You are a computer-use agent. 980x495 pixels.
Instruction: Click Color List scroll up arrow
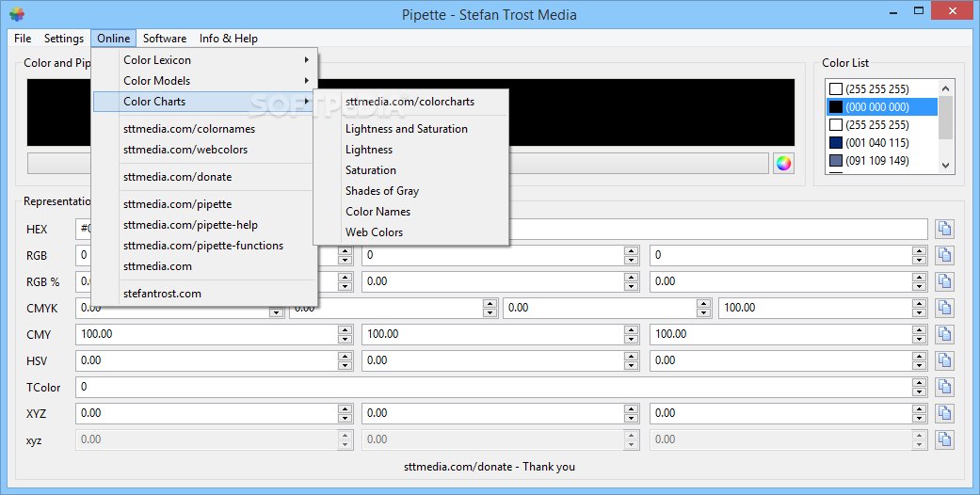(945, 88)
